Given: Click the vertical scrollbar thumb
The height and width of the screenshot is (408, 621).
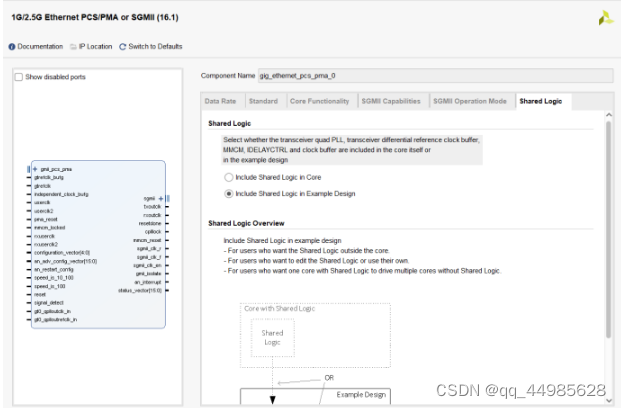Looking at the screenshot, I should click(609, 230).
